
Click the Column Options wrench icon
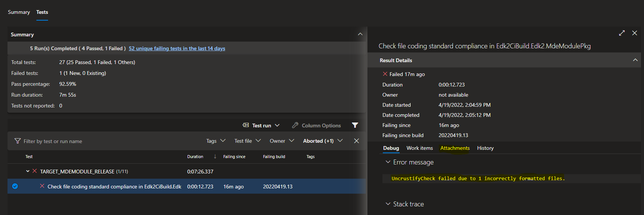[x=295, y=125]
